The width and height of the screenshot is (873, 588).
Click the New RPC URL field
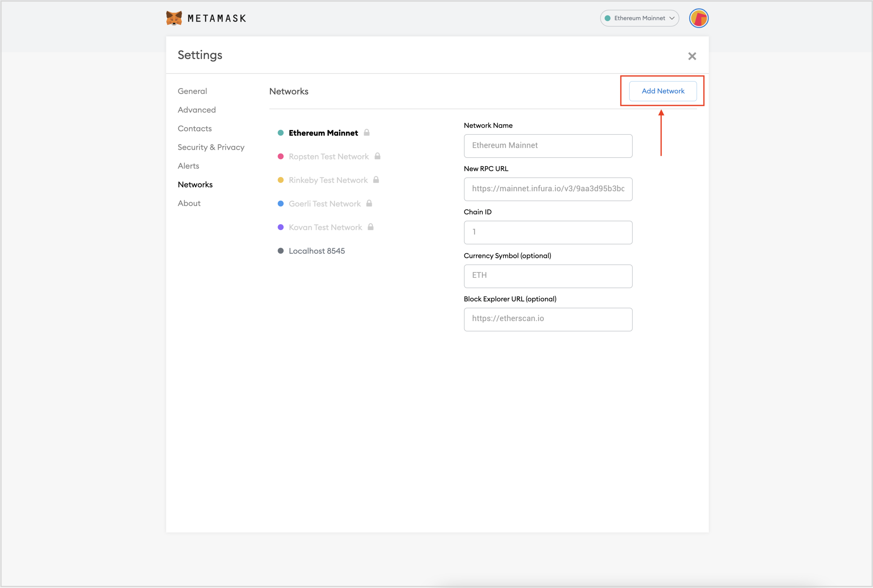coord(548,189)
